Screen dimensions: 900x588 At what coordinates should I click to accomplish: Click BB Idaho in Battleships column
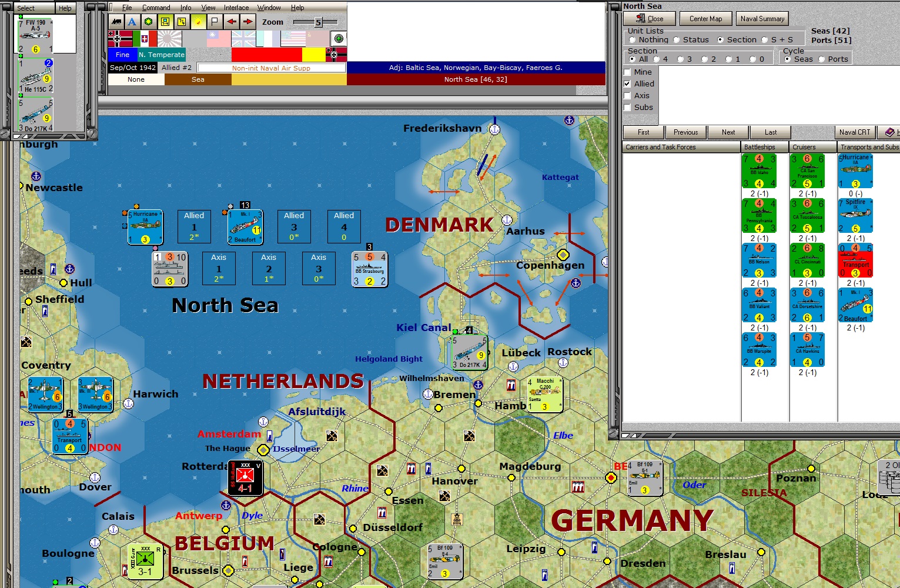click(x=759, y=171)
